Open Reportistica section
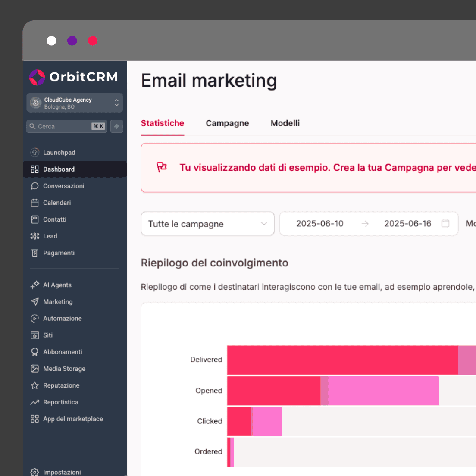 [75, 402]
